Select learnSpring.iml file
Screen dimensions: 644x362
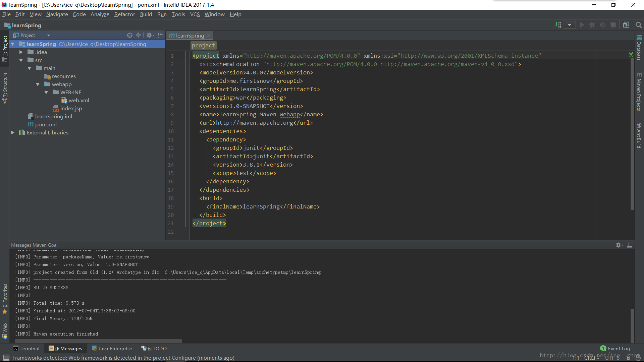[50, 117]
